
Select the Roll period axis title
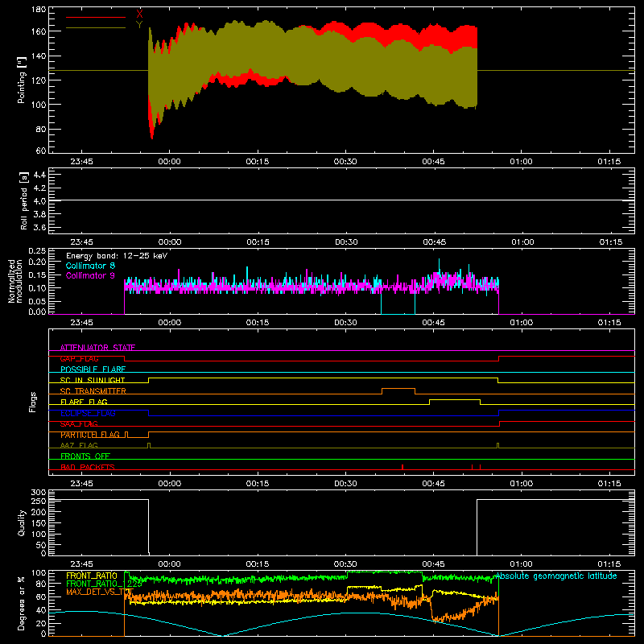tap(23, 201)
